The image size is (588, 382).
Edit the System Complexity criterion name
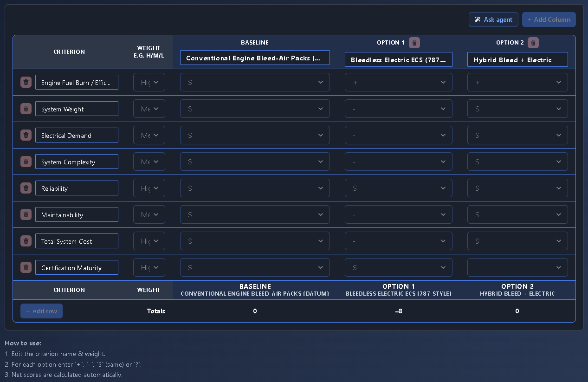point(77,162)
